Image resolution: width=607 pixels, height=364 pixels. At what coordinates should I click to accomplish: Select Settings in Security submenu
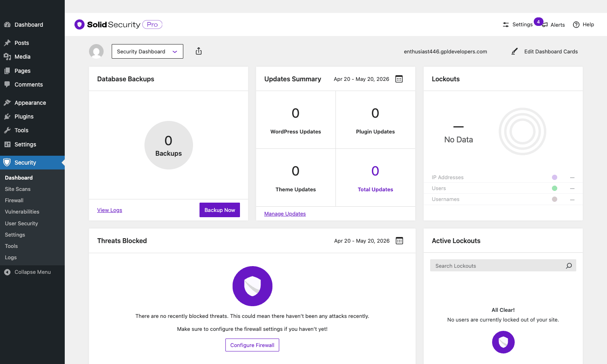pyautogui.click(x=15, y=235)
